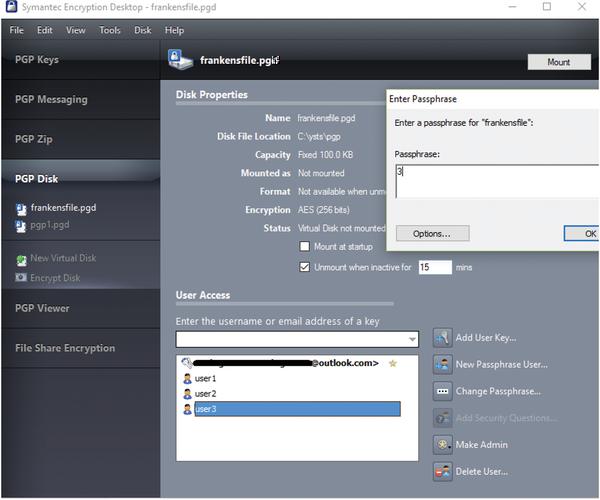
Task: Click the Encrypt Disk link
Action: (x=55, y=278)
